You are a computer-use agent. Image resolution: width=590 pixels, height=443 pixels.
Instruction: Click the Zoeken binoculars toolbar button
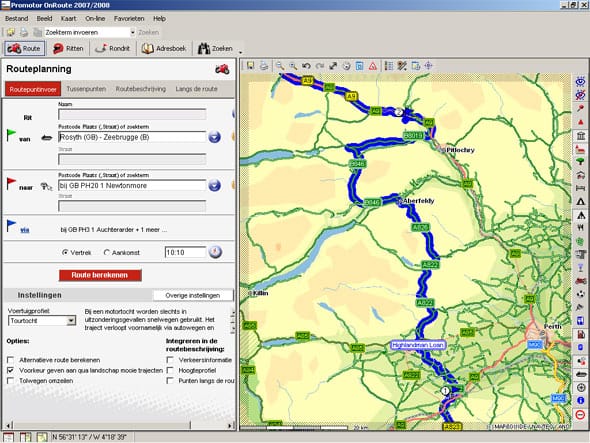pyautogui.click(x=216, y=49)
